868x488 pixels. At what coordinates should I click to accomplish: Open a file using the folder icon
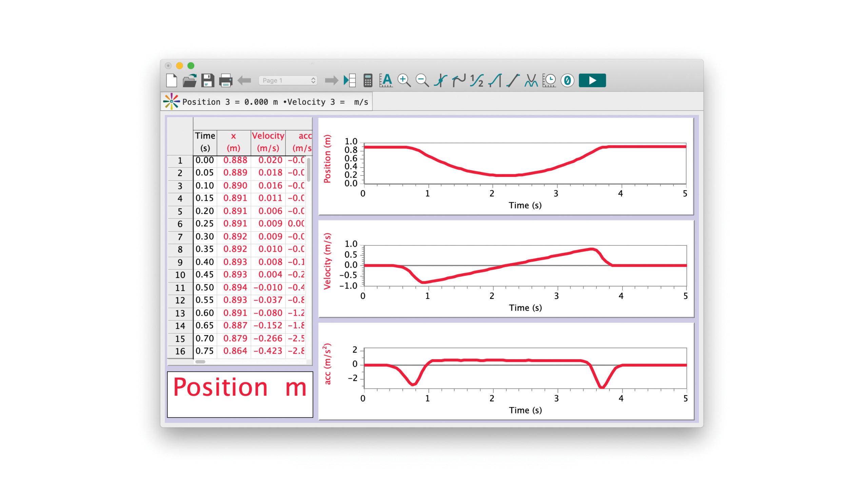[190, 80]
